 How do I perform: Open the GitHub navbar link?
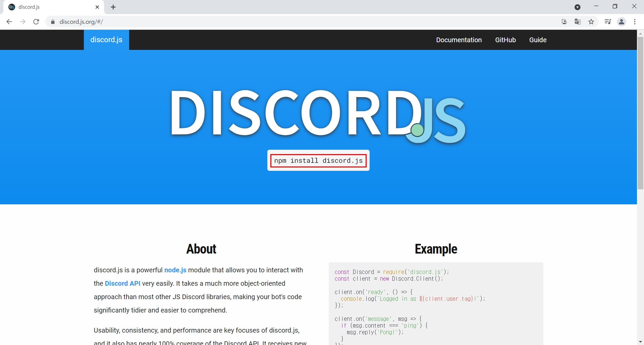point(505,40)
